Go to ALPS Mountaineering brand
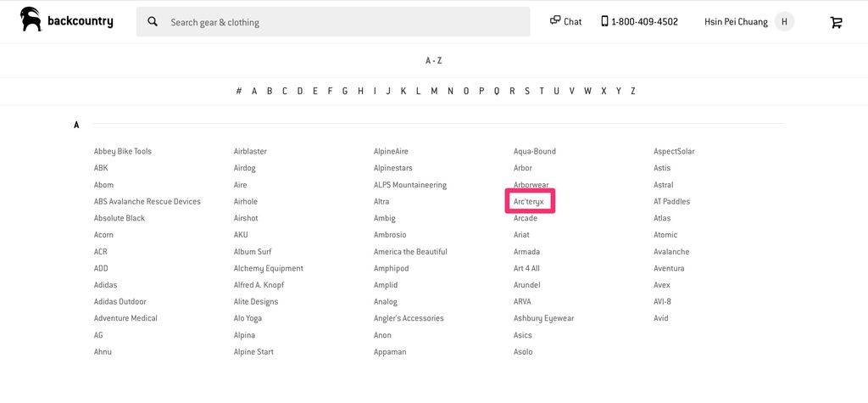Screen dimensions: 868x403 (409, 185)
